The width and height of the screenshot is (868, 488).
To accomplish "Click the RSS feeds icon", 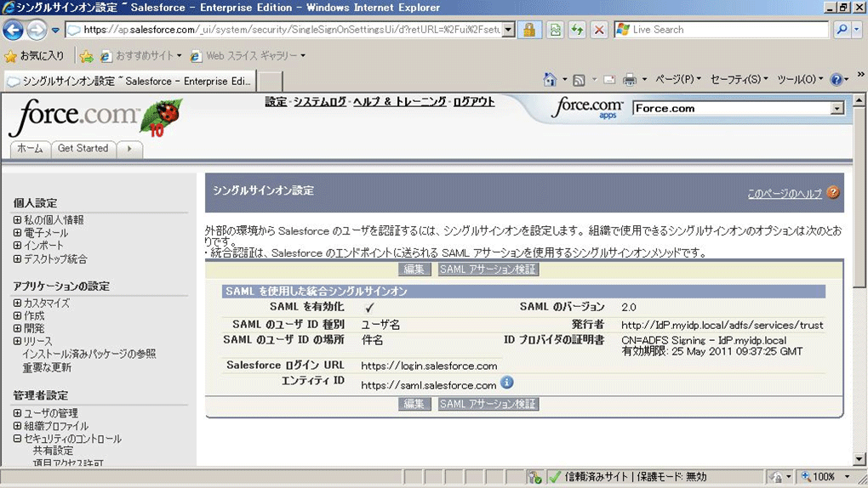I will click(579, 80).
